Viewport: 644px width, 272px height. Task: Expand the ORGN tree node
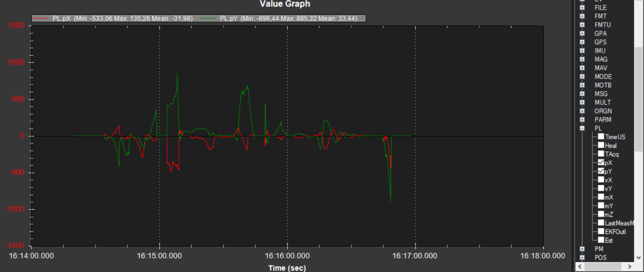pos(582,111)
